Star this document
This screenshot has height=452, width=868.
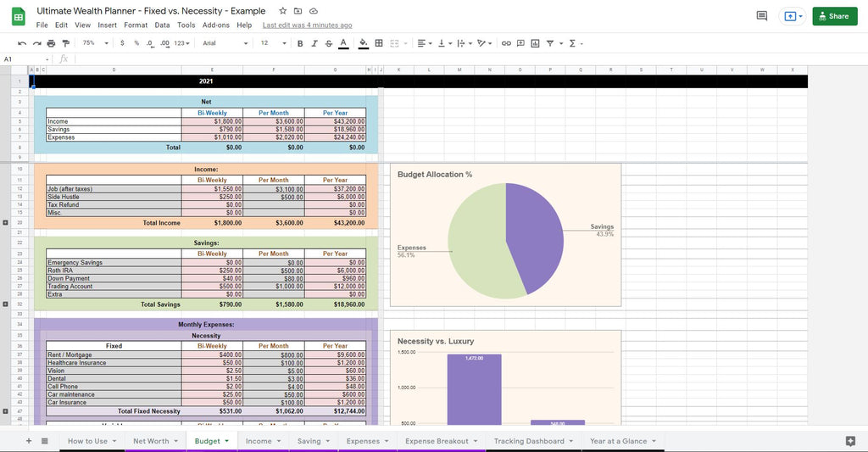[x=283, y=11]
